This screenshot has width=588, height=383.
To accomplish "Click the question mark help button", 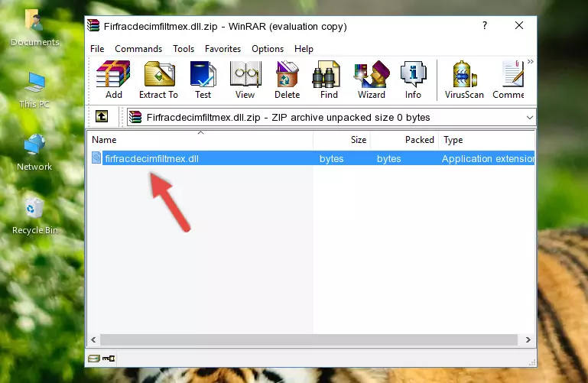I will [485, 25].
